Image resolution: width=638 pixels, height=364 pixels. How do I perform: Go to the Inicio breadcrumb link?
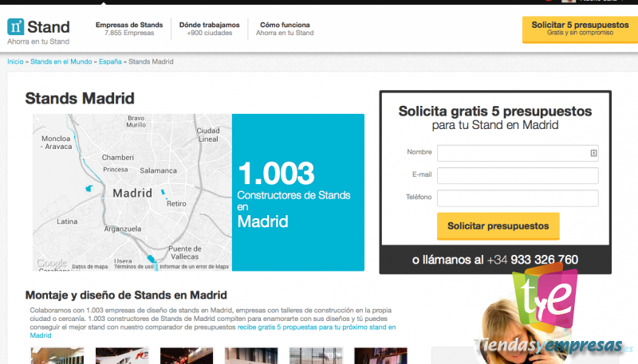click(15, 61)
